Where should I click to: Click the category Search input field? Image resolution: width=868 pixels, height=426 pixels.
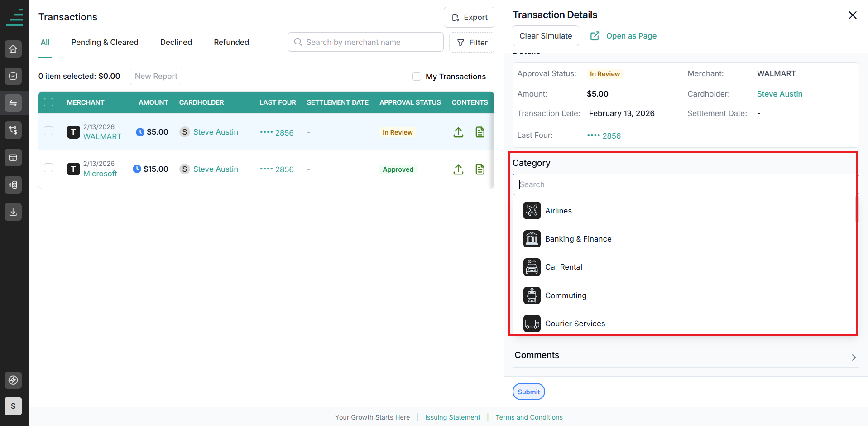[686, 184]
